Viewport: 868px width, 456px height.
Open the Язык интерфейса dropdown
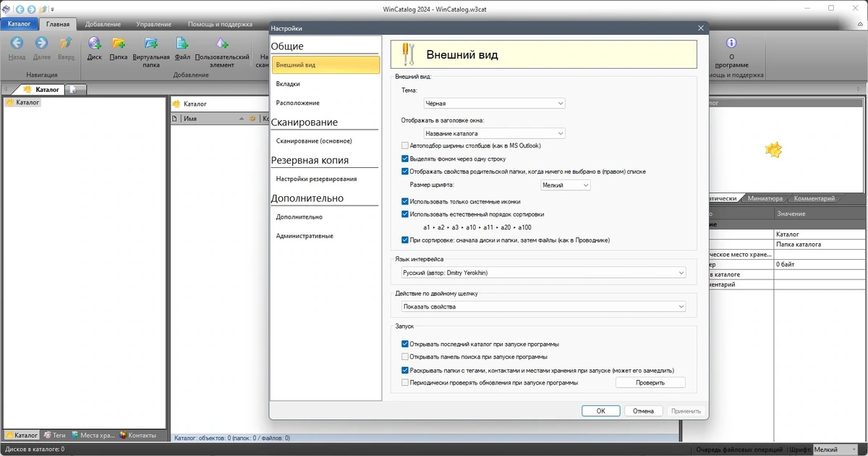pyautogui.click(x=543, y=273)
